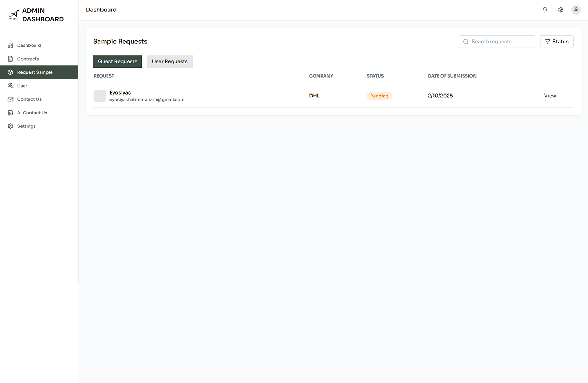Click the Request Sample box icon
The height and width of the screenshot is (383, 588).
[10, 72]
